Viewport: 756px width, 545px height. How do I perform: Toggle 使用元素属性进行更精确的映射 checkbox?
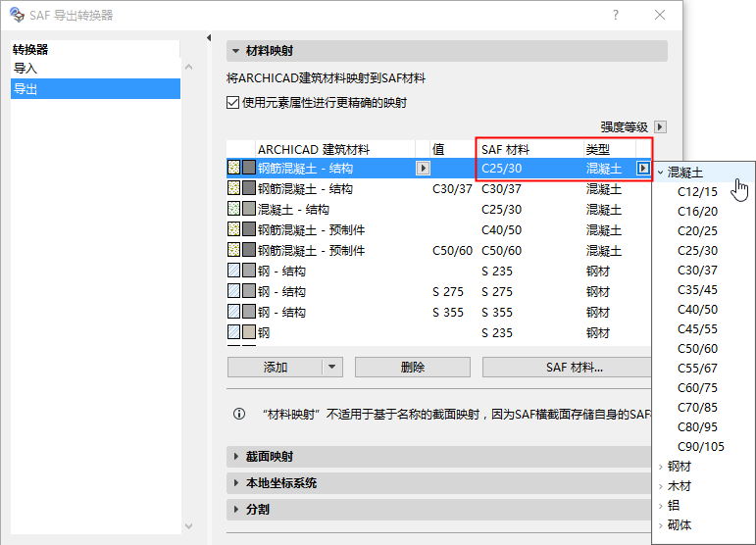232,103
